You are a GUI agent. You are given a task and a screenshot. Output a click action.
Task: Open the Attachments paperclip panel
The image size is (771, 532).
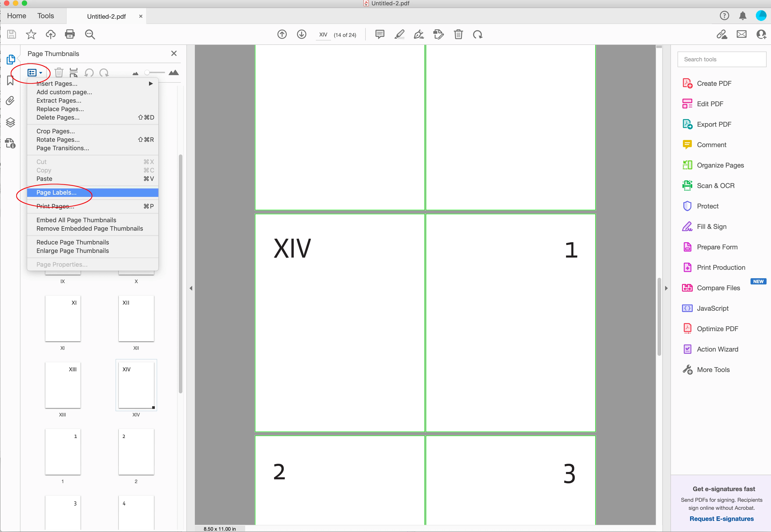point(10,101)
